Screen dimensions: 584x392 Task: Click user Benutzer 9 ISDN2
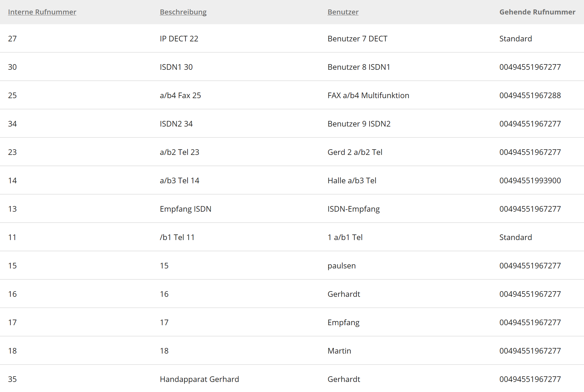pyautogui.click(x=359, y=124)
